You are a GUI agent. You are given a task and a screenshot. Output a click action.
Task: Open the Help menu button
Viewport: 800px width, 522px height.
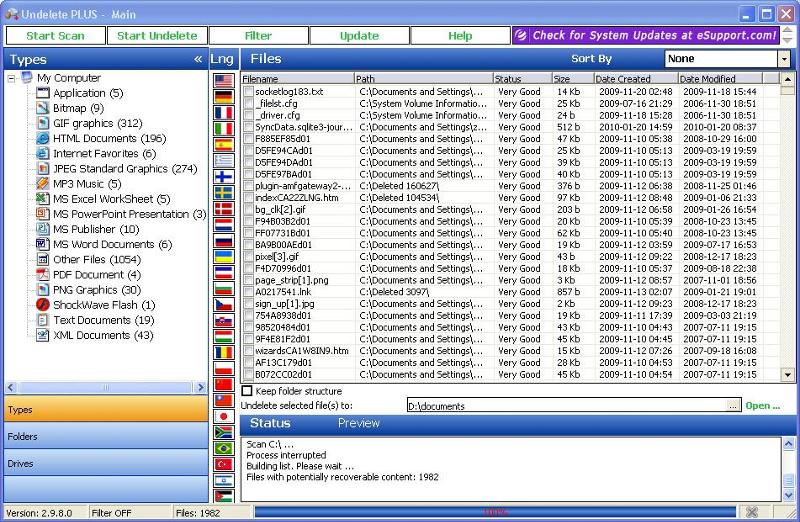point(460,36)
